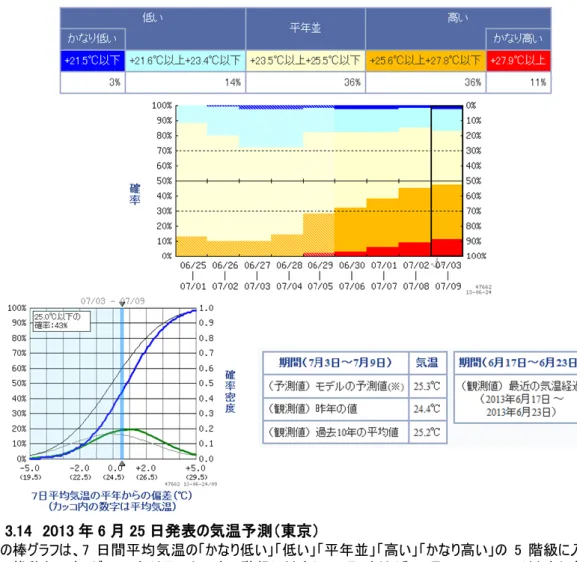Click the '高い' table header
This screenshot has height=562, width=577.
(x=458, y=17)
